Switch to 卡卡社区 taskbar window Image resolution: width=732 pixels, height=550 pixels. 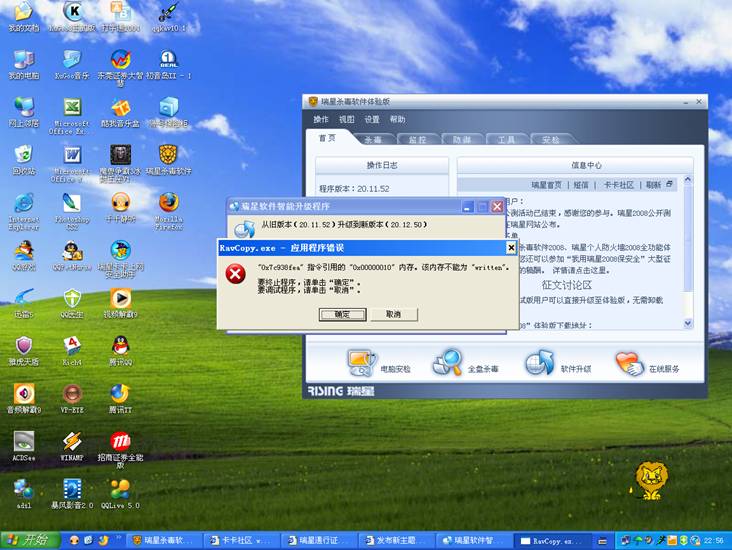[x=241, y=541]
